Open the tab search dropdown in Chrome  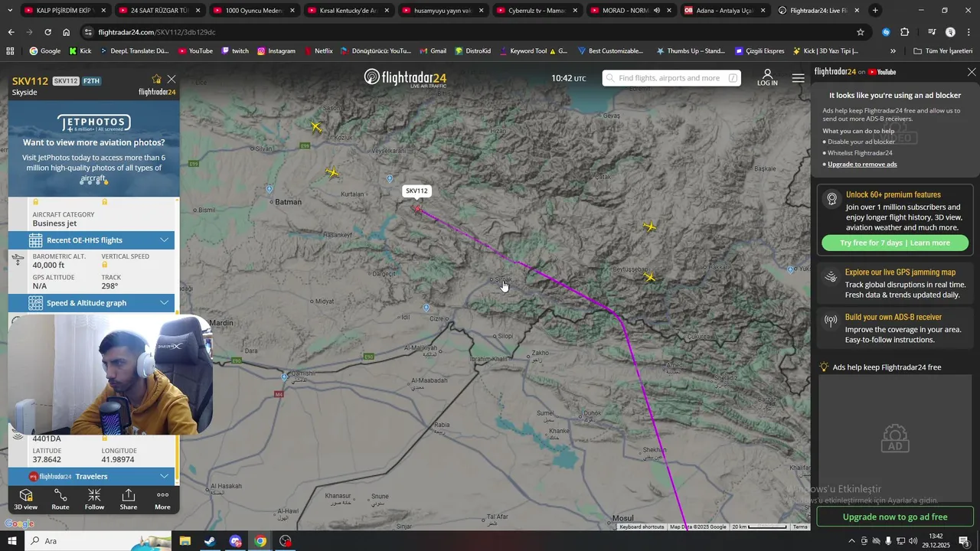tap(10, 11)
